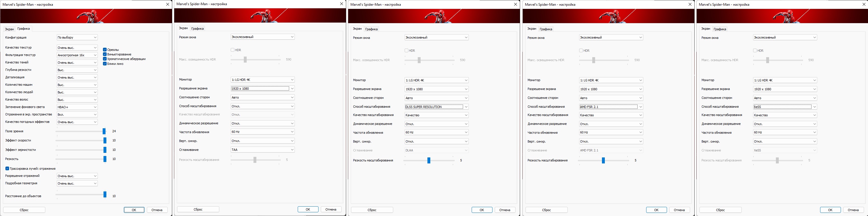The image size is (868, 216).
Task: Open Режим окна dropdown in AMD FSR window
Action: point(611,37)
